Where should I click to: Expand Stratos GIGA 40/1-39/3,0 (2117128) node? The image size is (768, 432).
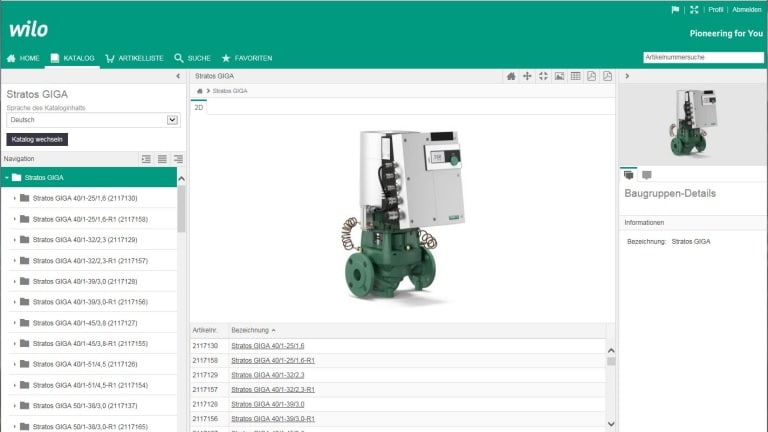coord(15,282)
